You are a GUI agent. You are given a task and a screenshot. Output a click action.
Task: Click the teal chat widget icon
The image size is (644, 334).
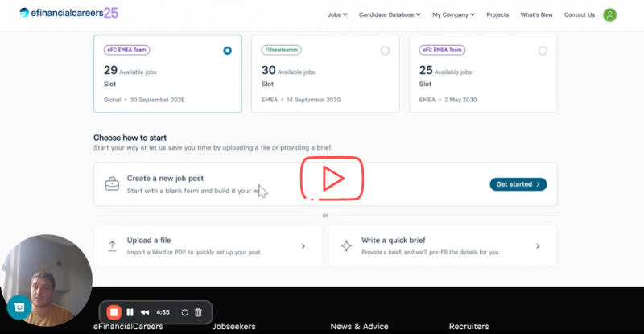pos(18,307)
